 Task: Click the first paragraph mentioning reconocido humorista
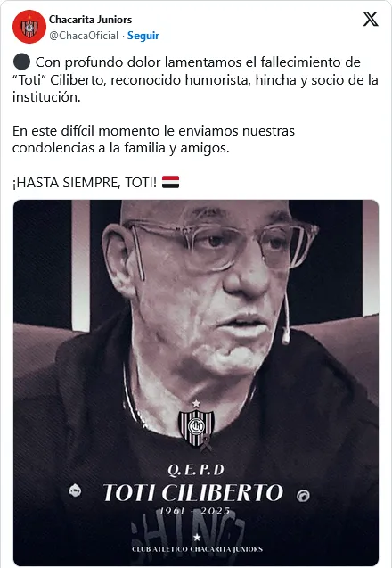tap(195, 79)
